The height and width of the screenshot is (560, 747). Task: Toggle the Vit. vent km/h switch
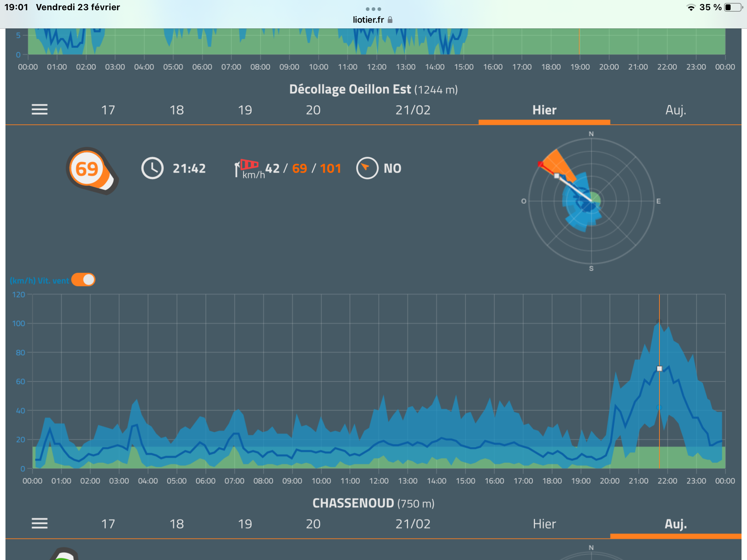point(84,280)
